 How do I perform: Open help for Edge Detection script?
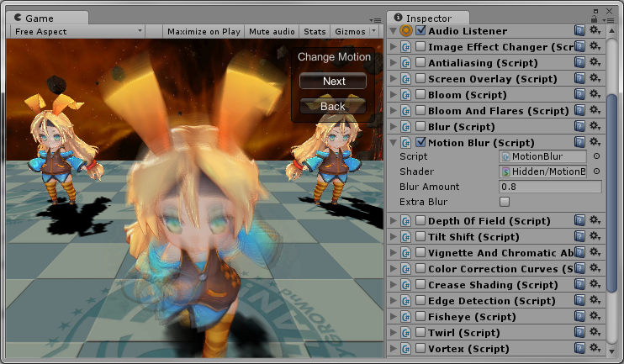pyautogui.click(x=579, y=300)
